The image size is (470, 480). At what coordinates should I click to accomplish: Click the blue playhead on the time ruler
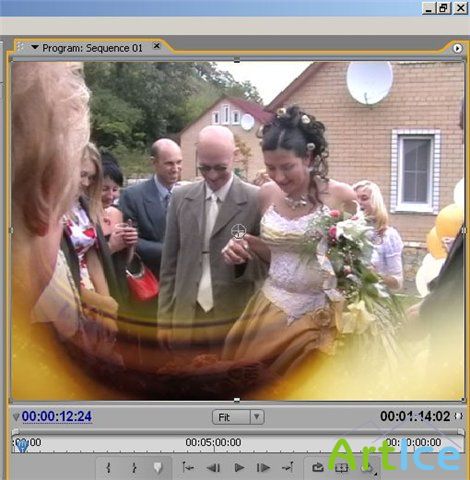(x=22, y=445)
